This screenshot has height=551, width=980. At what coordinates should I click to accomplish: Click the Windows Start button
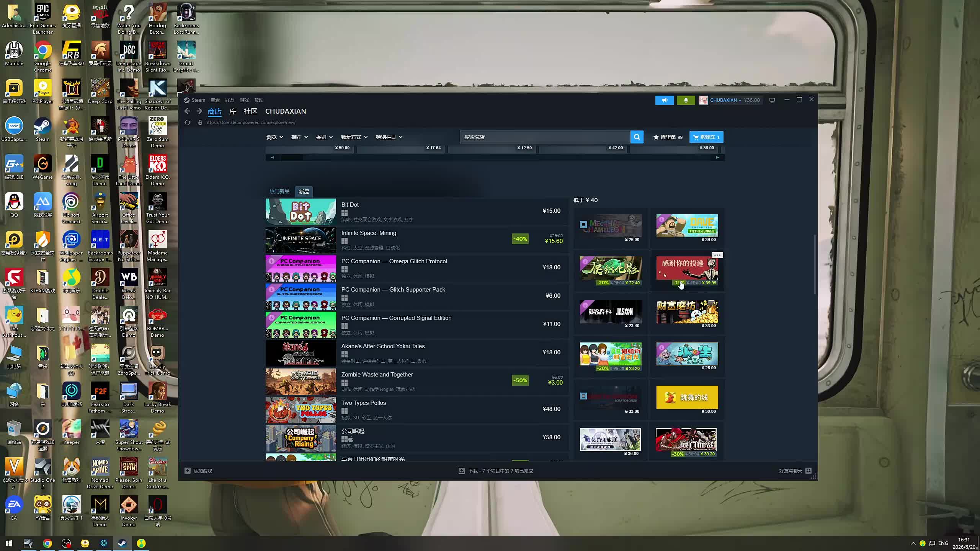tap(9, 543)
